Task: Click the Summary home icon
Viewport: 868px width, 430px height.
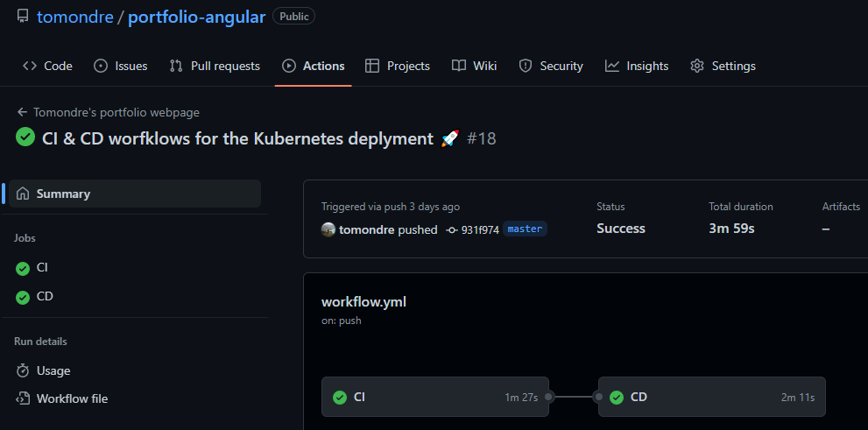Action: click(x=23, y=194)
